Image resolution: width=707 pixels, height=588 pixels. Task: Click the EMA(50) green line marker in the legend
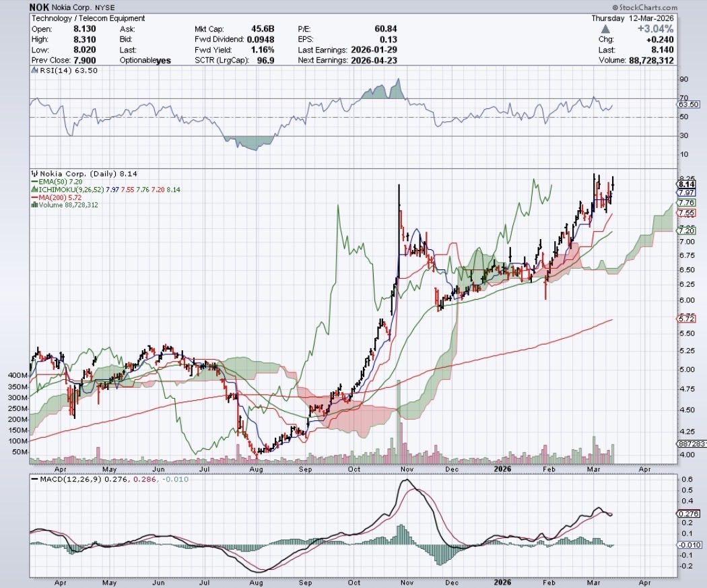click(34, 182)
